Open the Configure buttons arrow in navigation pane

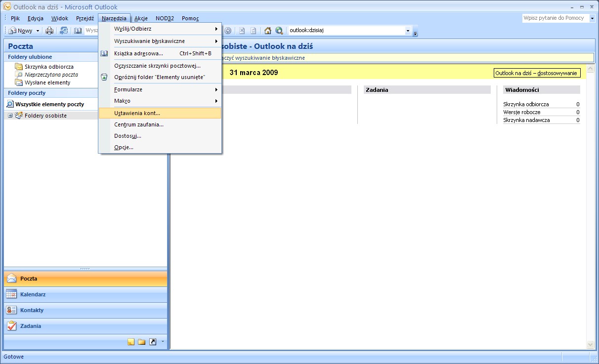pos(163,342)
